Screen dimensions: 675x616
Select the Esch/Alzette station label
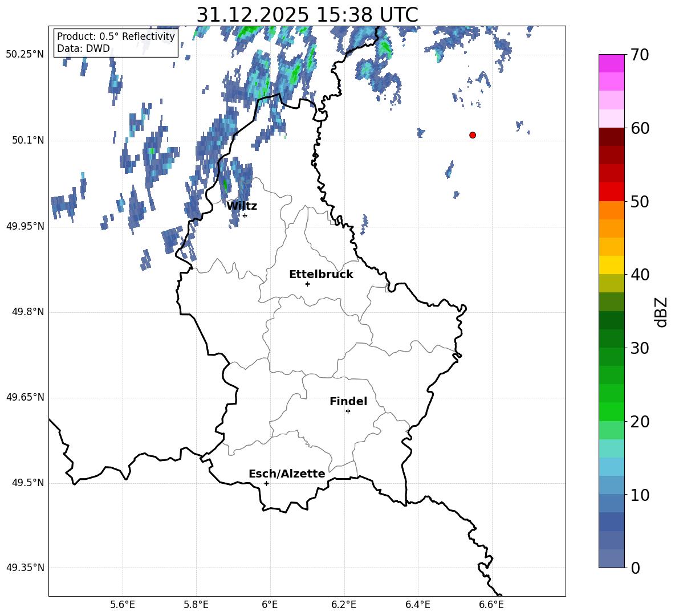[x=287, y=474]
